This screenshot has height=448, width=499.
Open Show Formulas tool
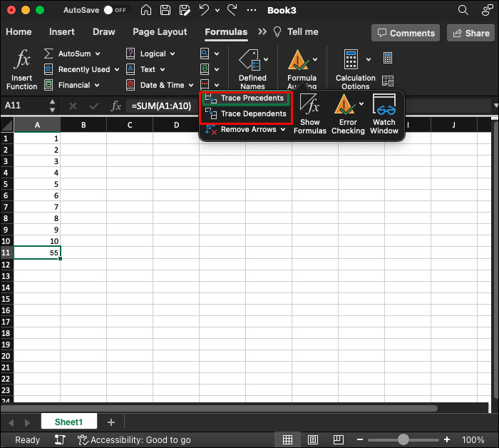coord(309,114)
